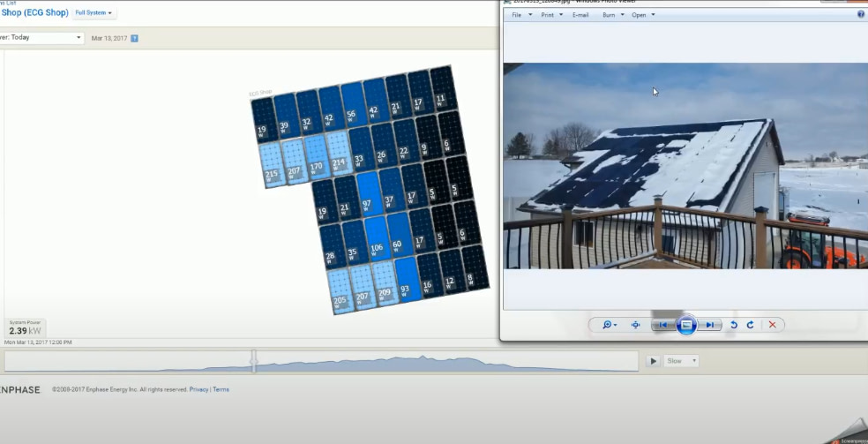Select the solar panel producing 37 W

[x=391, y=190]
